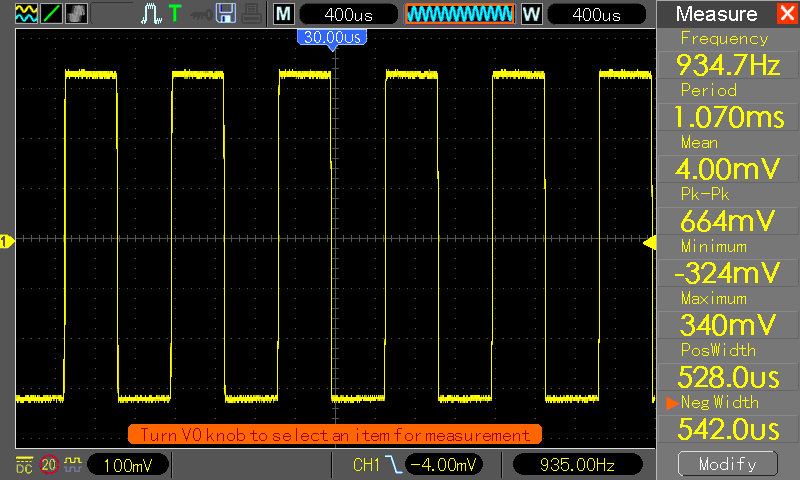Click the gray grayscale display icon
Screen dimensions: 800x480
click(76, 14)
